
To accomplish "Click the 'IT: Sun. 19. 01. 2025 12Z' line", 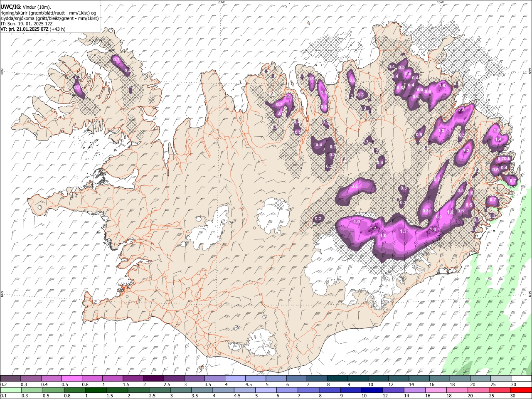I will pos(27,24).
